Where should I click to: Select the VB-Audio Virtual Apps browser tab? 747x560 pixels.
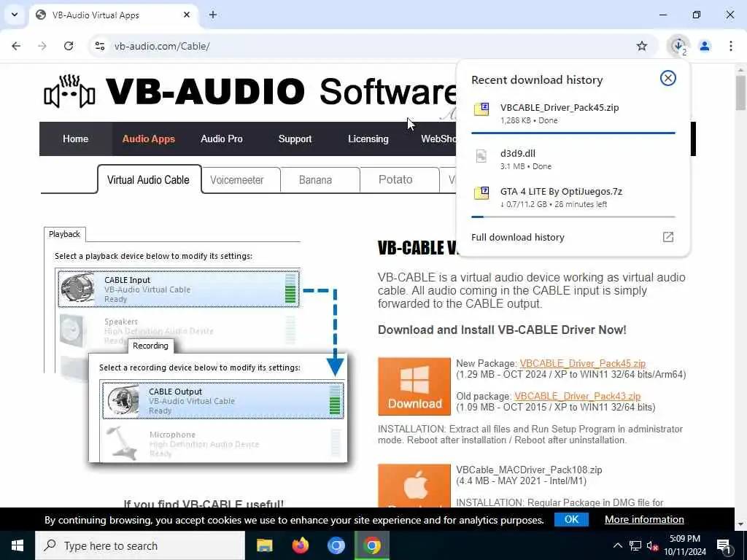pos(114,15)
